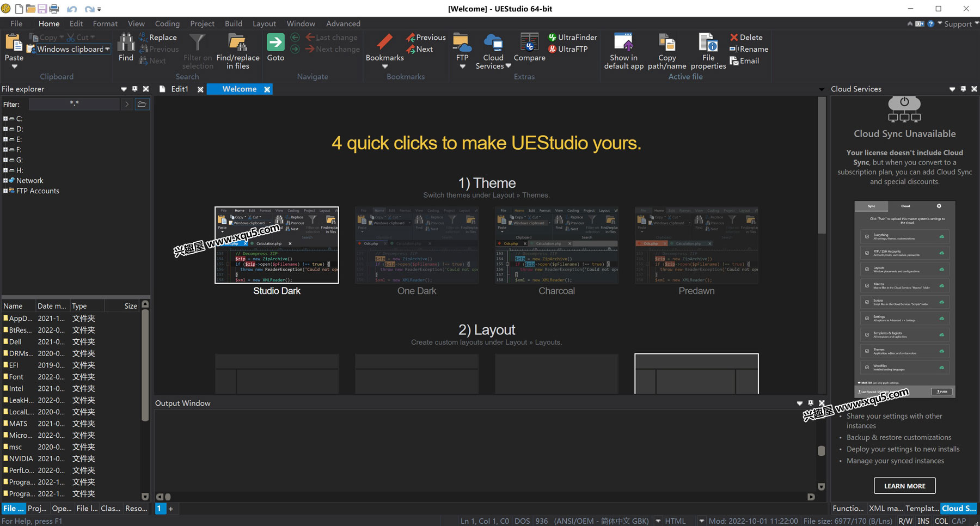Switch to the Edit1 document tab
This screenshot has width=980, height=526.
pyautogui.click(x=180, y=89)
